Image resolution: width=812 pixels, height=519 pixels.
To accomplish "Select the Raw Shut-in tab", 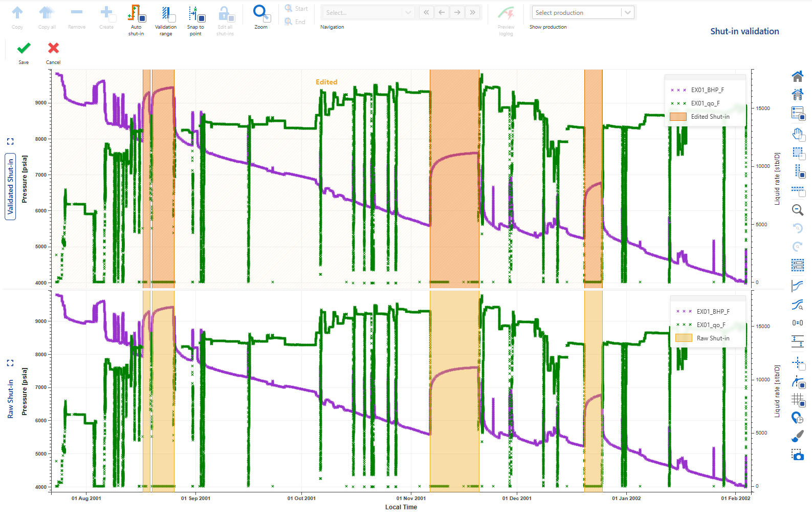I will point(10,399).
